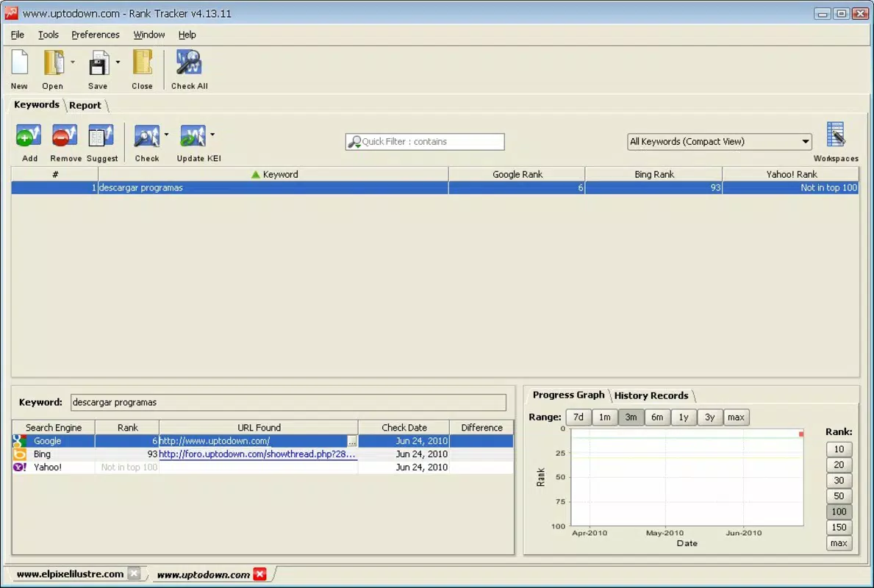The image size is (874, 588).
Task: Expand the Check button dropdown arrow
Action: (x=166, y=135)
